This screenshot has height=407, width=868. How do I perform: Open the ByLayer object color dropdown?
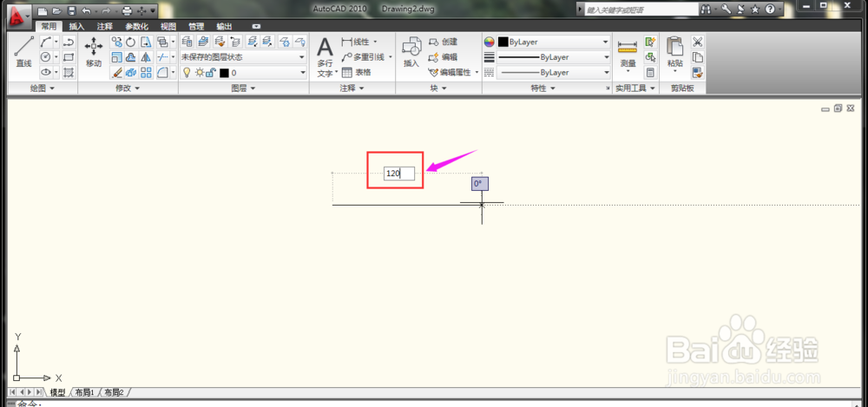click(553, 42)
